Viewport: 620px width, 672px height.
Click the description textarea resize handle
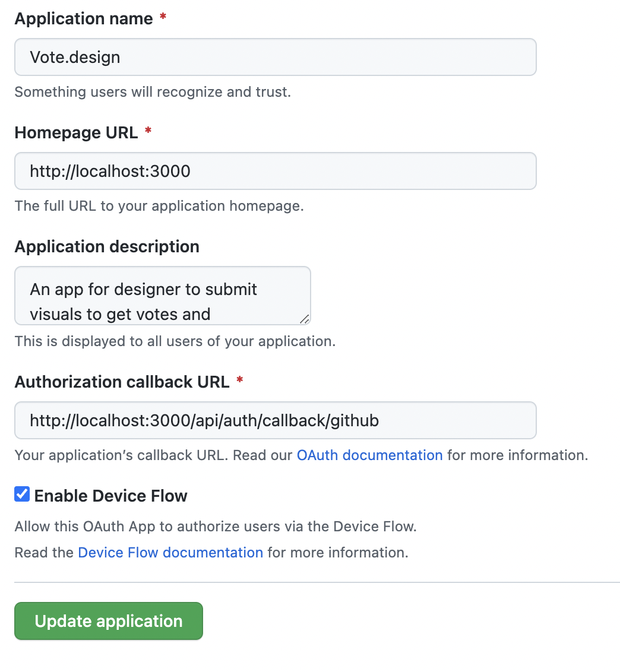pos(304,319)
